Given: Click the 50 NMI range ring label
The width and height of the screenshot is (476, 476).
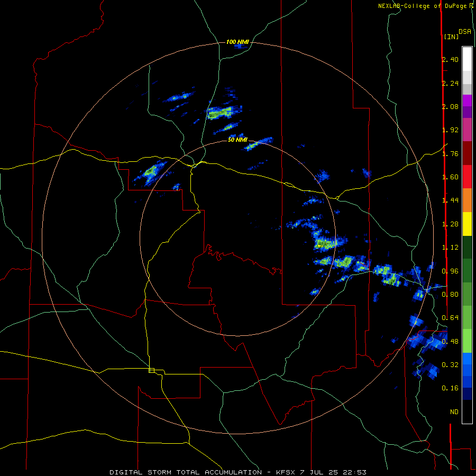Looking at the screenshot, I should point(237,140).
